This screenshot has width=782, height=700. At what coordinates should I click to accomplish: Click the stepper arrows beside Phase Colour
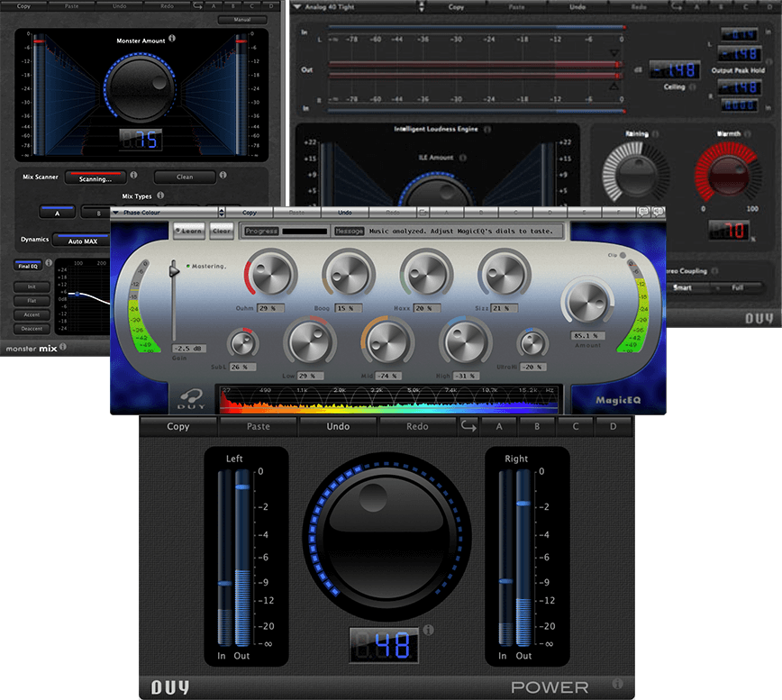click(221, 213)
